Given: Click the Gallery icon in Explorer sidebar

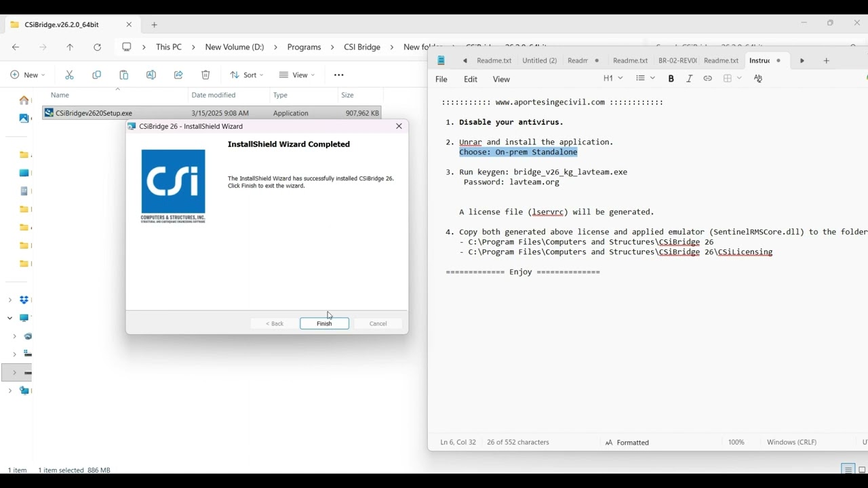Looking at the screenshot, I should (x=24, y=118).
